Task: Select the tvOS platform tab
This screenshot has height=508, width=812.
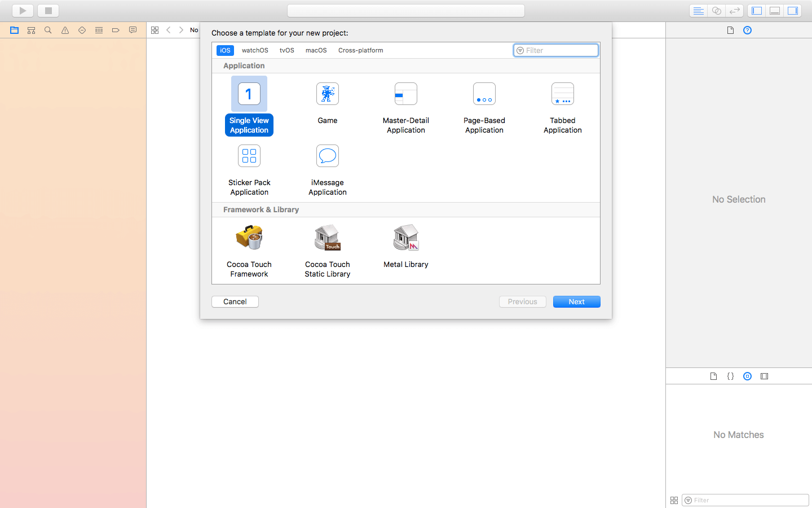Action: (x=287, y=50)
